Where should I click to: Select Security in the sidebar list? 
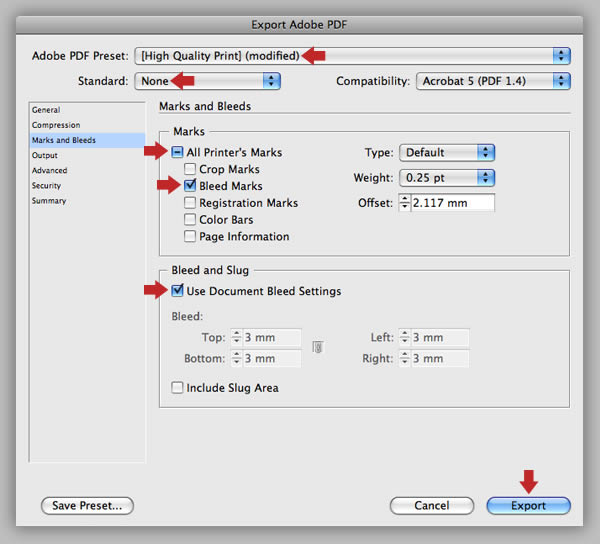pos(87,186)
